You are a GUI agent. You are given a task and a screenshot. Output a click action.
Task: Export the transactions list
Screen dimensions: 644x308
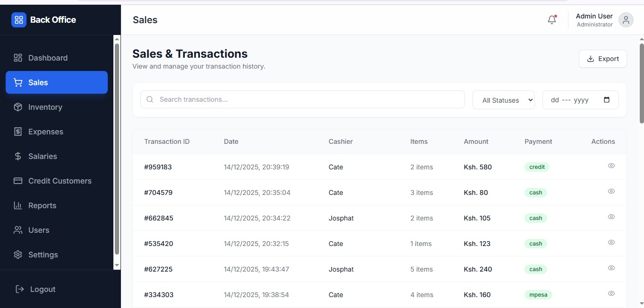click(602, 59)
